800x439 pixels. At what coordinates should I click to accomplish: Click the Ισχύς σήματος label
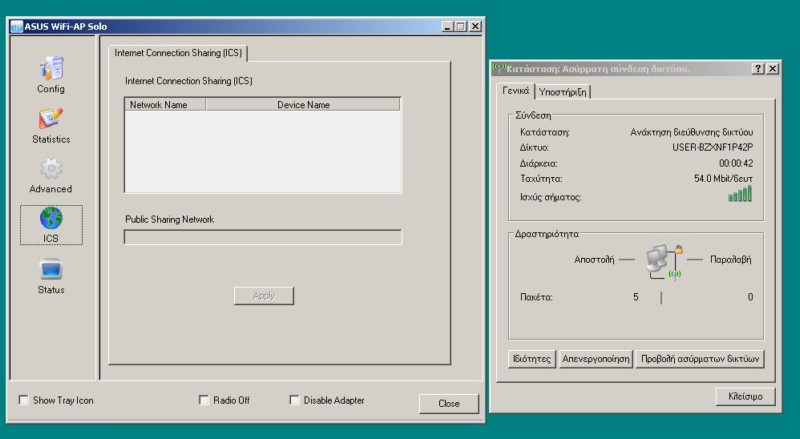pyautogui.click(x=550, y=197)
